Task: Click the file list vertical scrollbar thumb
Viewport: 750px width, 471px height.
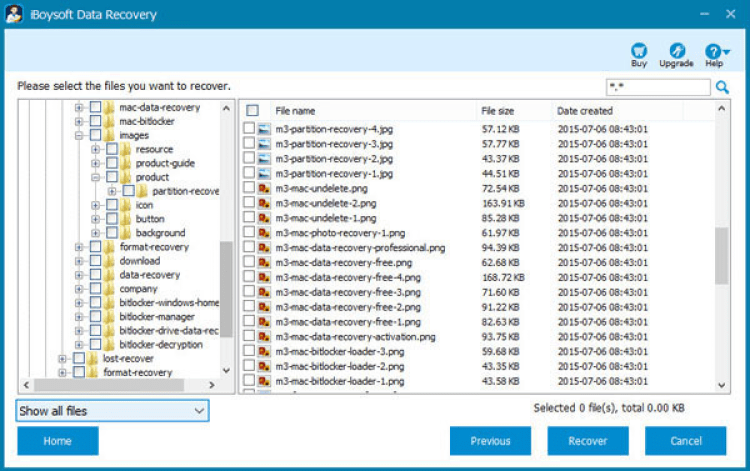Action: [x=722, y=256]
